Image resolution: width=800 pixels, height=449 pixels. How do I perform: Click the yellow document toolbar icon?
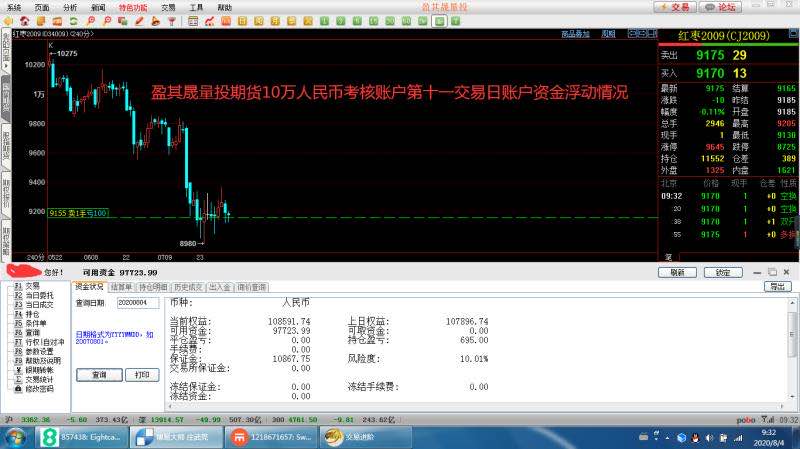pyautogui.click(x=41, y=21)
